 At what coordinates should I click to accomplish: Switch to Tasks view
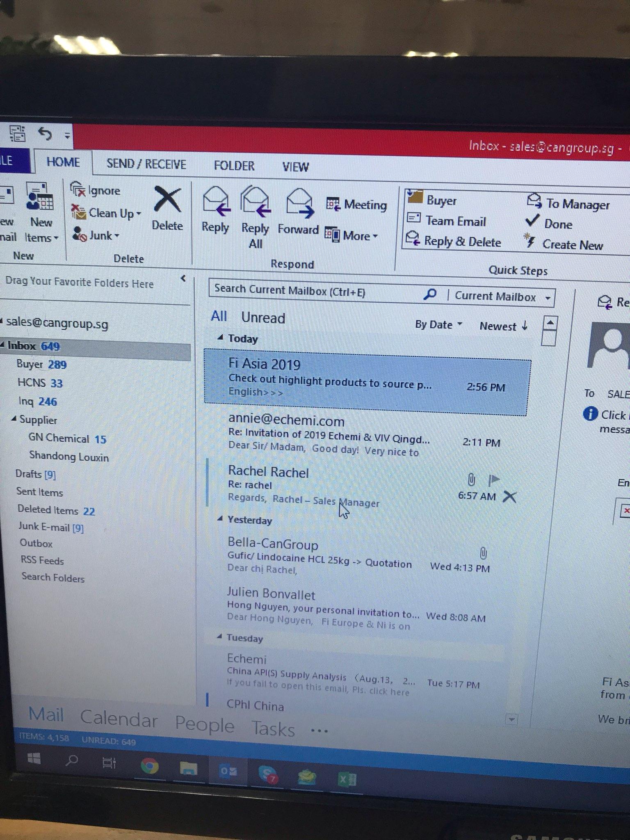[273, 728]
